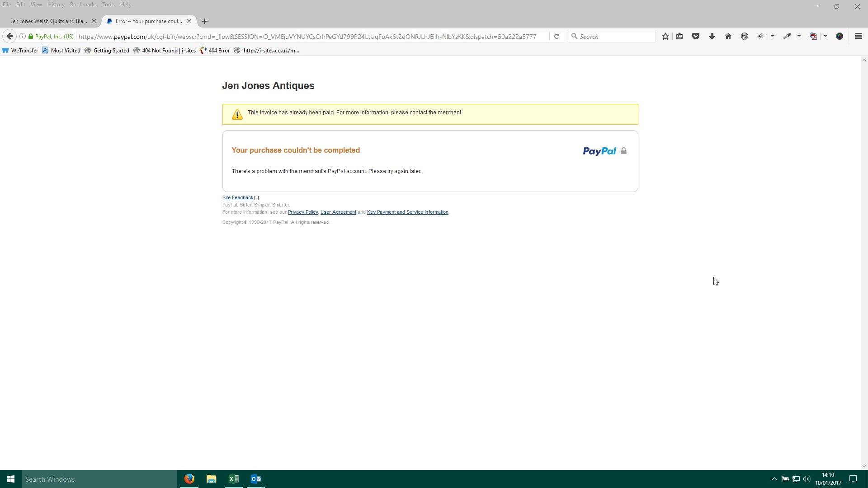Activate the eyedropper color picker tool
868x488 pixels.
(787, 36)
